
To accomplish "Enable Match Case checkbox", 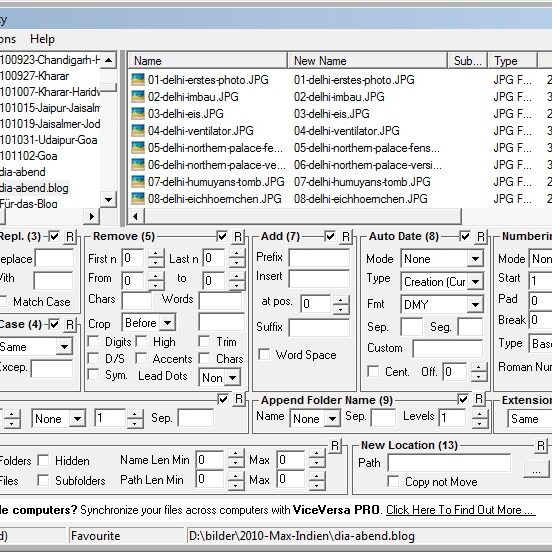I will tap(3, 301).
